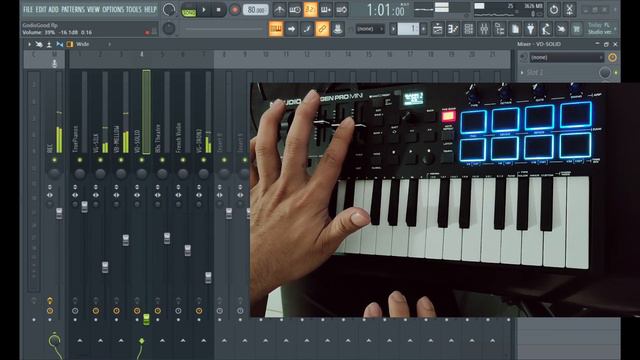Viewport: 640px width, 360px height.
Task: Mute the VD-SOLID track green light
Action: [142, 160]
